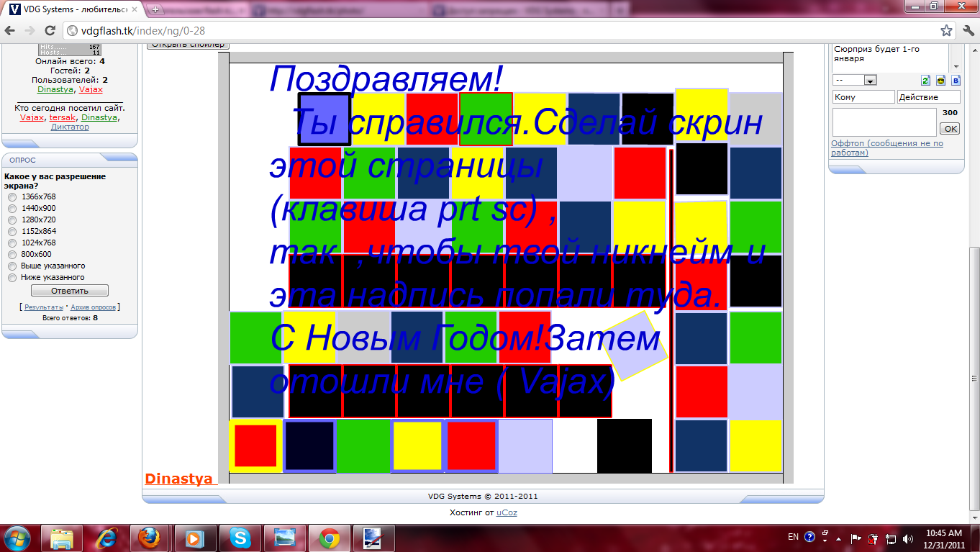The height and width of the screenshot is (552, 980).
Task: Select the 1440x900 resolution option
Action: pos(12,208)
